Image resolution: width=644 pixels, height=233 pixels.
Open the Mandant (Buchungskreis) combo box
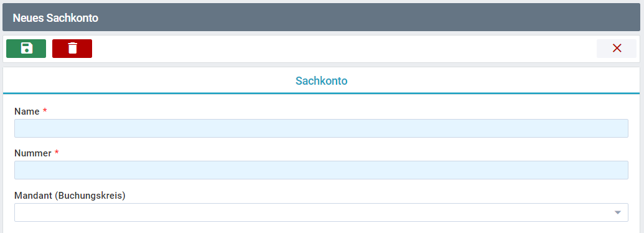[x=321, y=212]
